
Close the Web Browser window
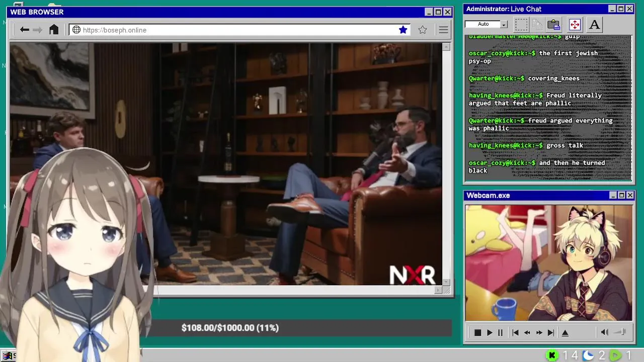[x=447, y=12]
